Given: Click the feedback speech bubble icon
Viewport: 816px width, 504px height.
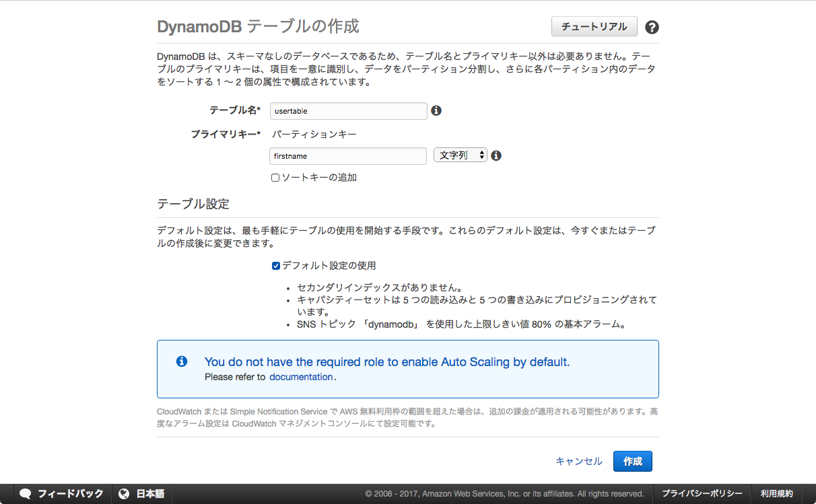Looking at the screenshot, I should click(x=26, y=493).
